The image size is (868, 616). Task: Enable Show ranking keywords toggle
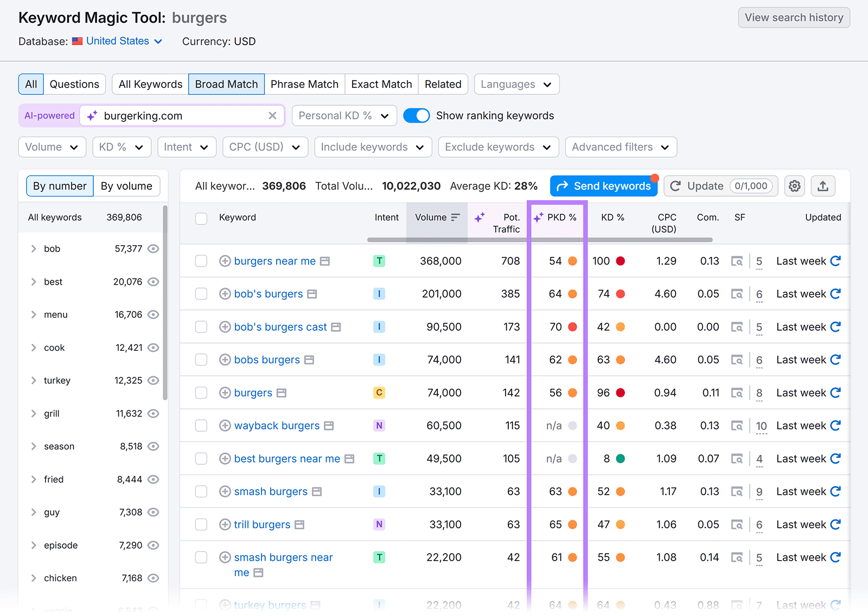(x=416, y=116)
